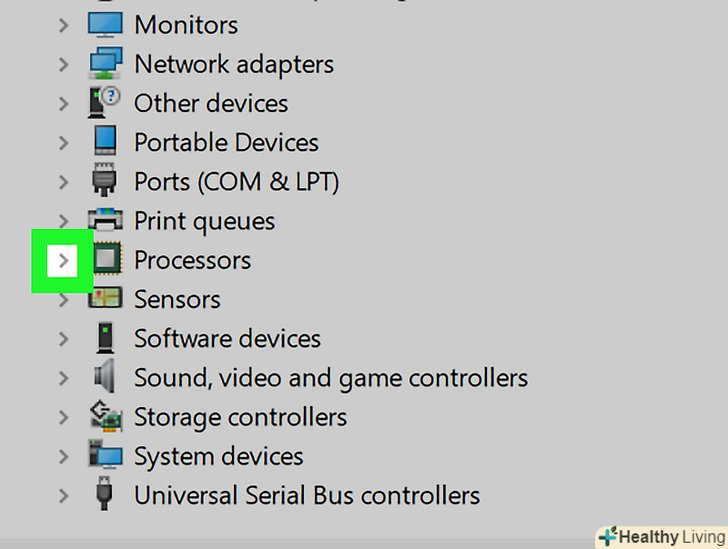The width and height of the screenshot is (728, 549).
Task: Click the Print queues printer icon
Action: pyautogui.click(x=105, y=221)
